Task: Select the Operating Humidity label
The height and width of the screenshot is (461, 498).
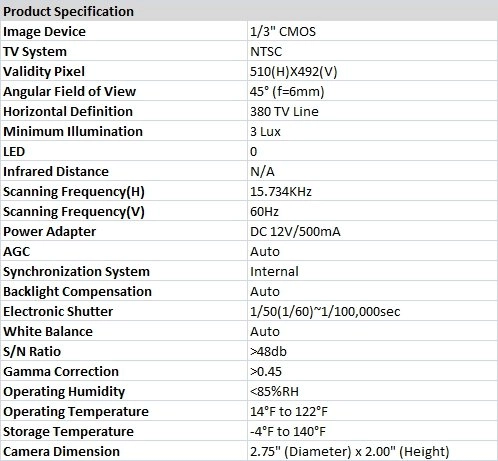Action: pos(64,392)
